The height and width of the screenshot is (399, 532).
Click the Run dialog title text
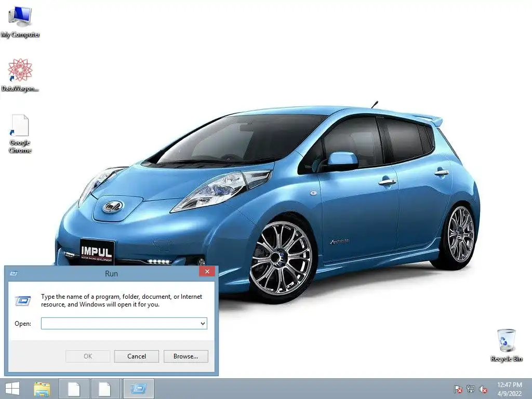click(x=111, y=273)
